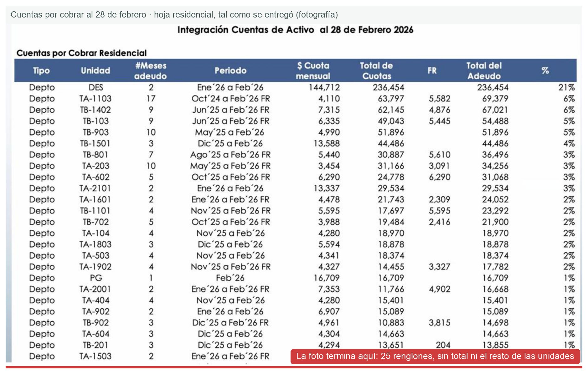Select the Total del Adeudo header
Viewport: 588px width, 374px height.
tap(484, 71)
